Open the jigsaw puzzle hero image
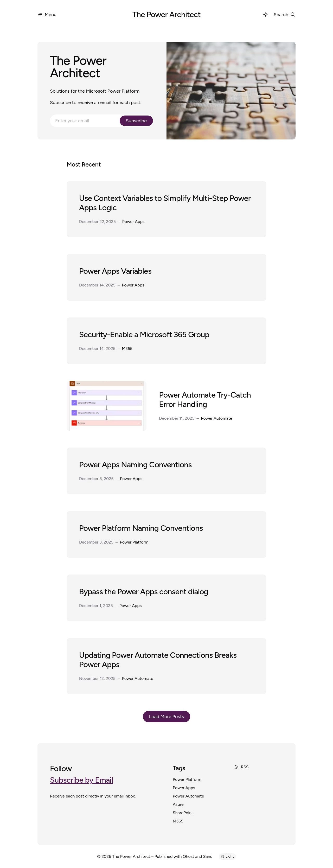 tap(231, 90)
